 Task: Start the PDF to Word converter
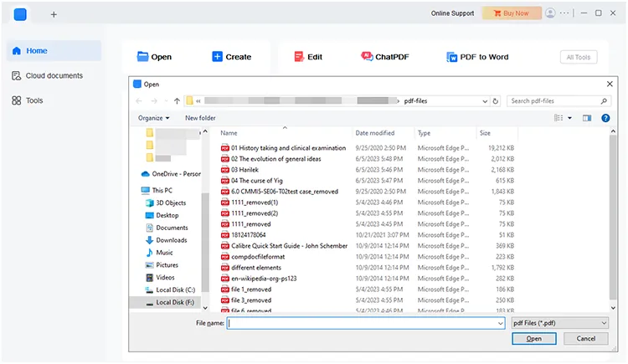tap(477, 57)
